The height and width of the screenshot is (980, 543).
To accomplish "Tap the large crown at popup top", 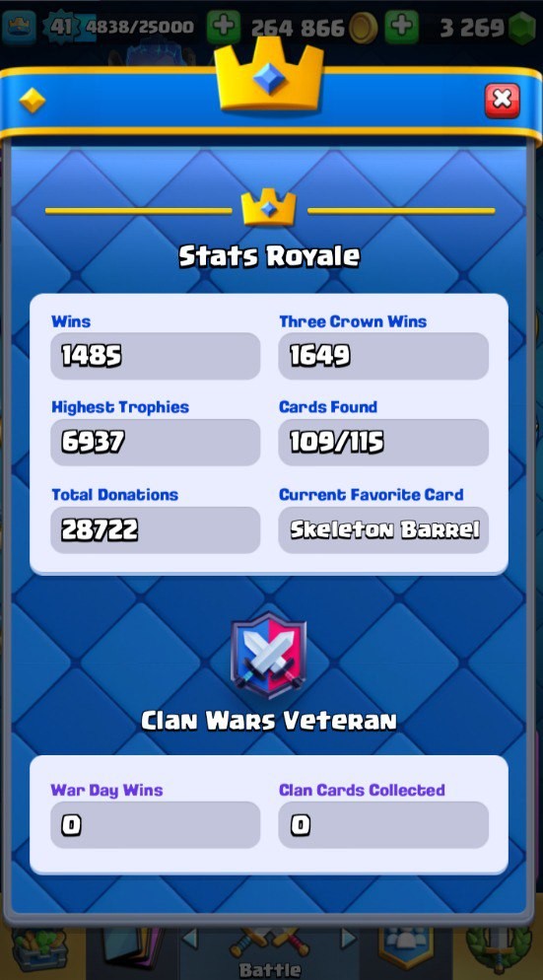I will tap(269, 75).
